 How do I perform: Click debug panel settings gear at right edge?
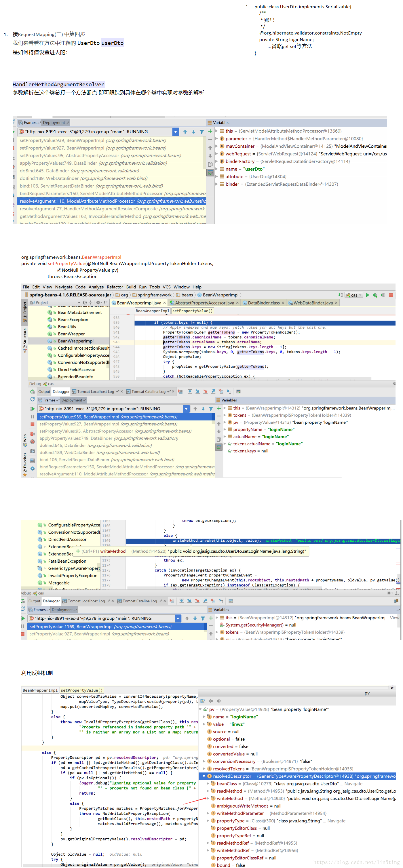tap(394, 383)
